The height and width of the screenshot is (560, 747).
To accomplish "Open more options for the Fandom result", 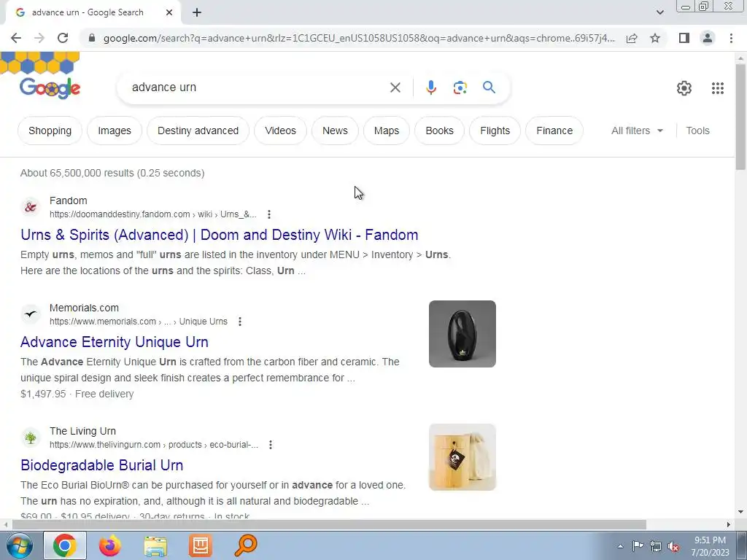I will point(269,214).
